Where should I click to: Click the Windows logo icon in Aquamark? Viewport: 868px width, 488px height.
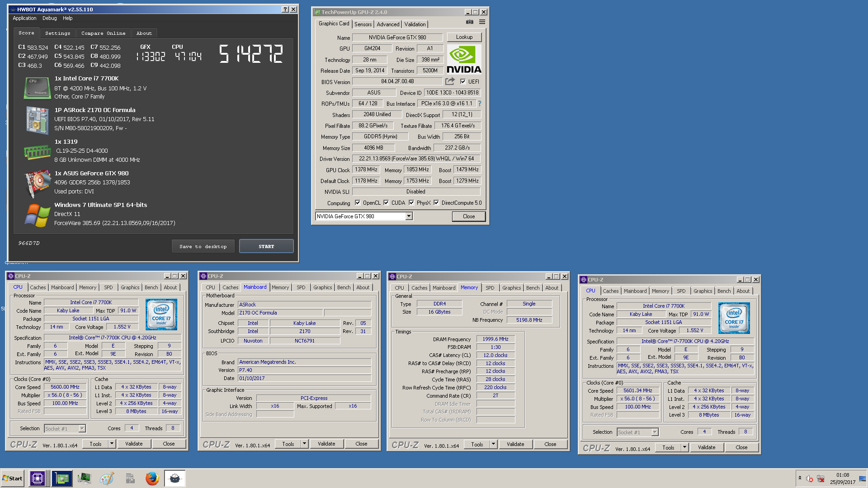click(x=37, y=215)
